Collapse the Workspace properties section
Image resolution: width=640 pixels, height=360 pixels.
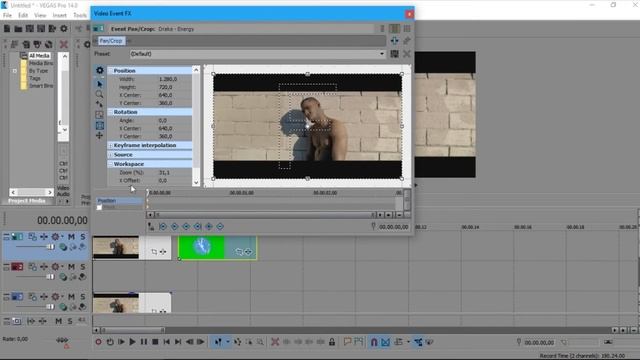(x=111, y=164)
